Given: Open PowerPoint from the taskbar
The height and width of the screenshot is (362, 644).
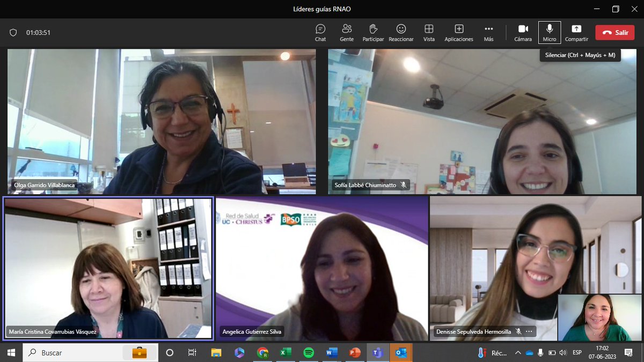Looking at the screenshot, I should point(354,353).
